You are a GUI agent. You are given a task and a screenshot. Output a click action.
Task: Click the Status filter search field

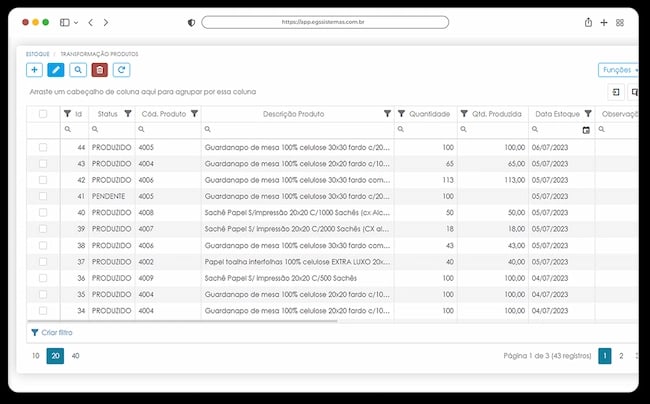click(112, 130)
